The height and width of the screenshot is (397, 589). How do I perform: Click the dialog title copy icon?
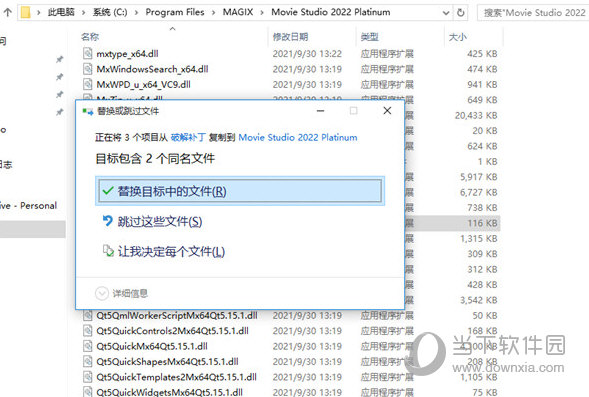coord(88,111)
